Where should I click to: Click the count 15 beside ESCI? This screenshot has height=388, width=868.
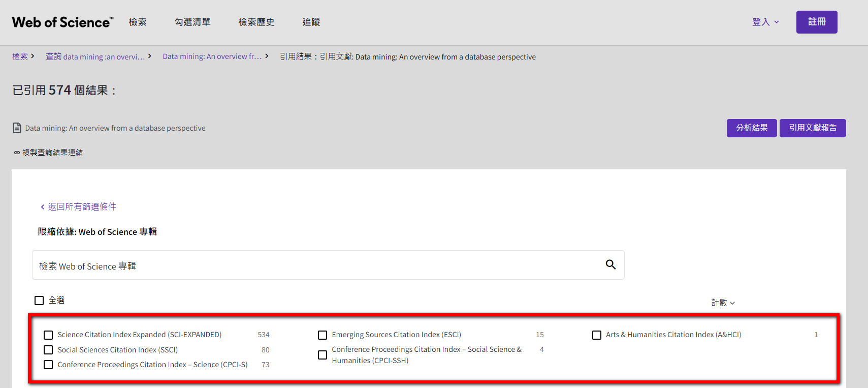point(540,335)
